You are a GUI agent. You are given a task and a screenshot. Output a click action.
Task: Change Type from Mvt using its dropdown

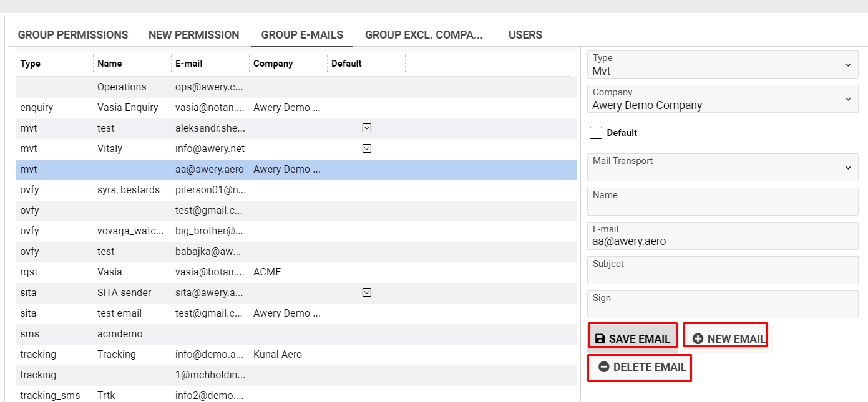849,65
